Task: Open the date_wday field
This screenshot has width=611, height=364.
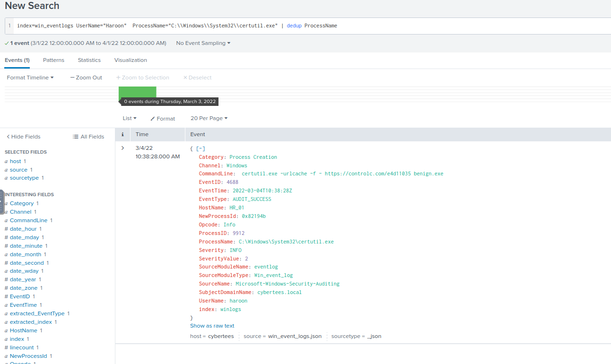Action: pyautogui.click(x=24, y=271)
